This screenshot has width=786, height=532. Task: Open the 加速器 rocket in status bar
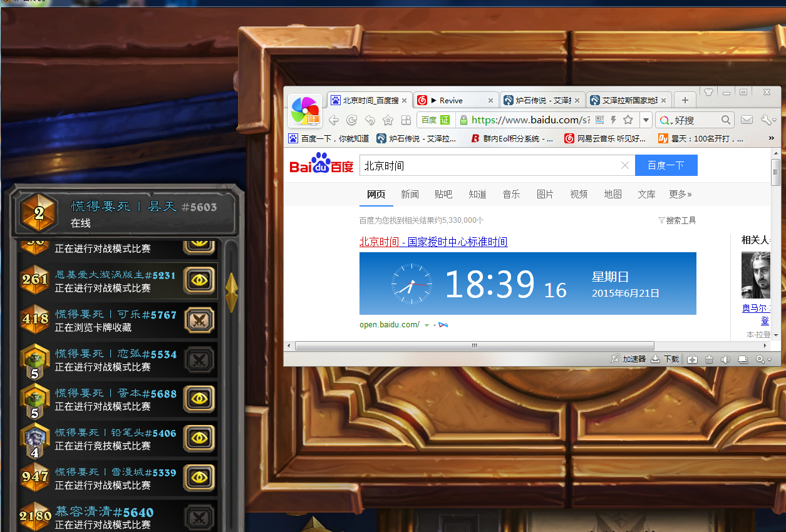[628, 359]
